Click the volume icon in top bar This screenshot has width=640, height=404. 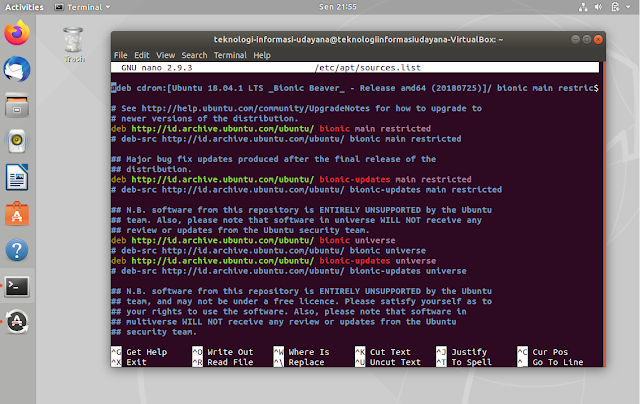[x=598, y=7]
